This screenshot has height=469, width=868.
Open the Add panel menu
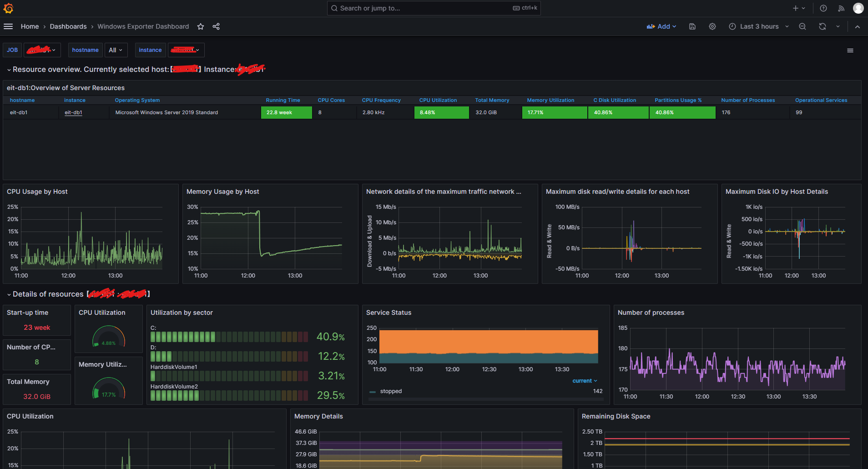click(x=661, y=26)
